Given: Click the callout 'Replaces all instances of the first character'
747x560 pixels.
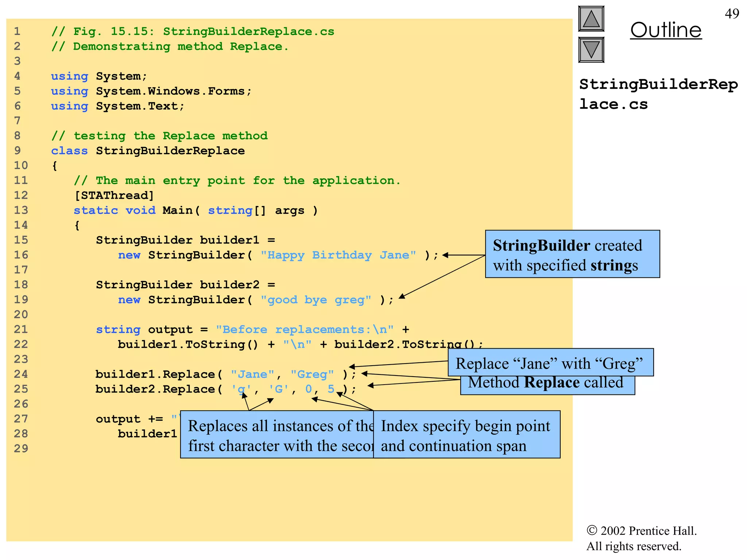Looking at the screenshot, I should 277,435.
